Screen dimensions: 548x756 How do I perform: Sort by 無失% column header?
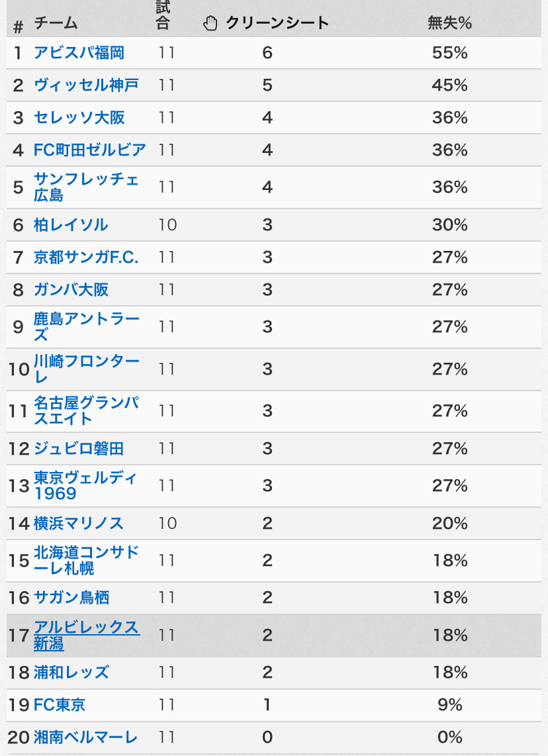click(x=449, y=23)
